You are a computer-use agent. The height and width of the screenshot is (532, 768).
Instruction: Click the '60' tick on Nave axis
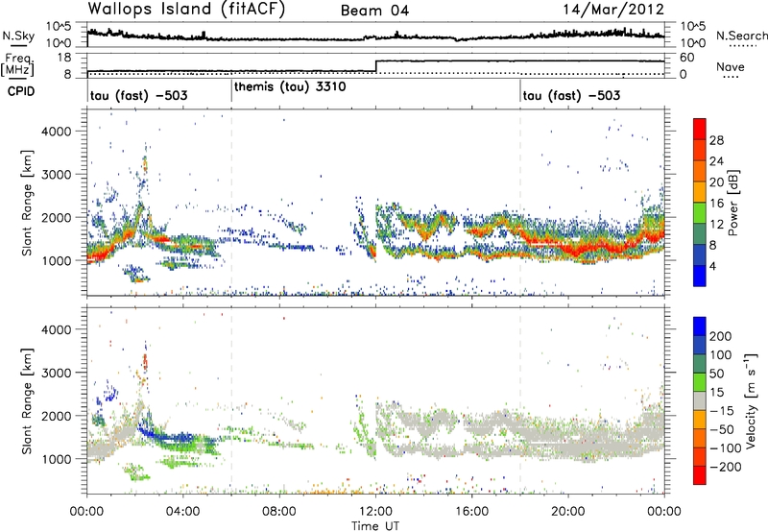(686, 58)
